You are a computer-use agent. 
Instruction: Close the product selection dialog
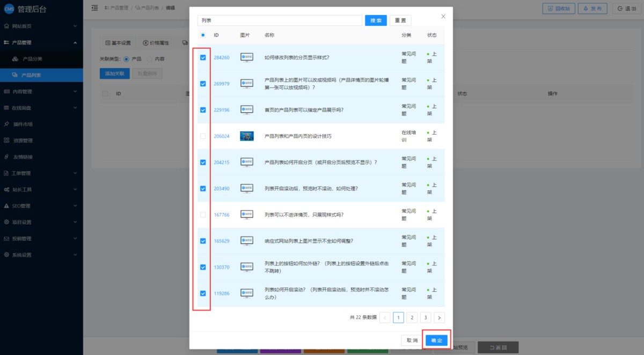coord(443,17)
